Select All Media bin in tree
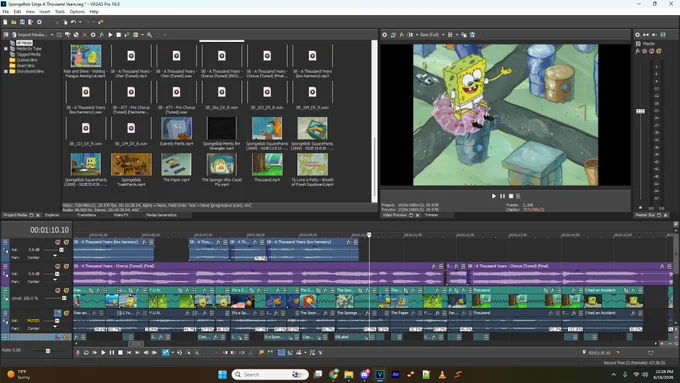The image size is (680, 383). coord(24,43)
